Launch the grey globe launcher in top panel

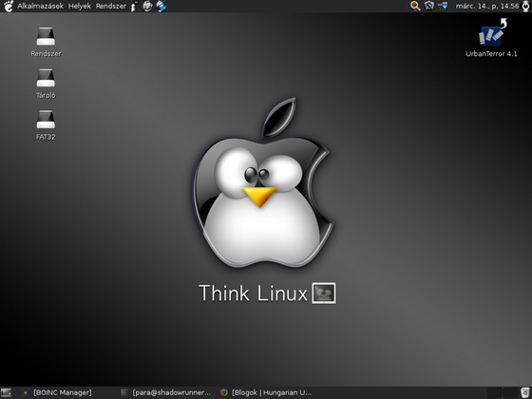[x=147, y=6]
